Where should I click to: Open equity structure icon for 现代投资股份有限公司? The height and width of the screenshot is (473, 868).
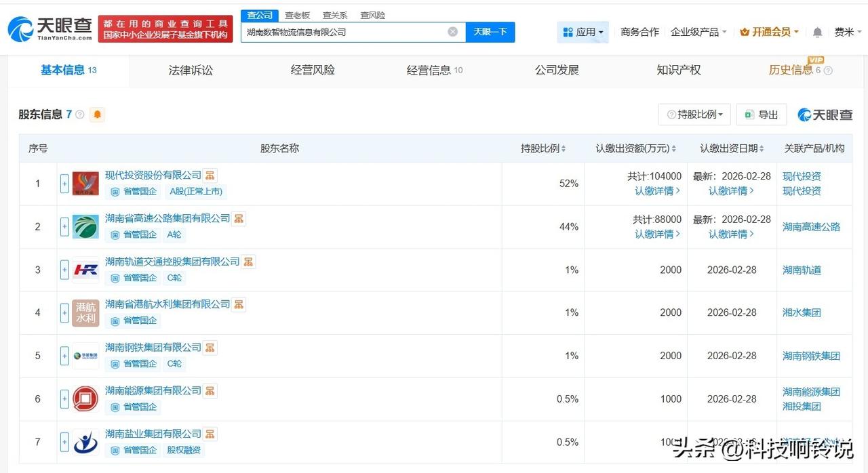coord(210,176)
